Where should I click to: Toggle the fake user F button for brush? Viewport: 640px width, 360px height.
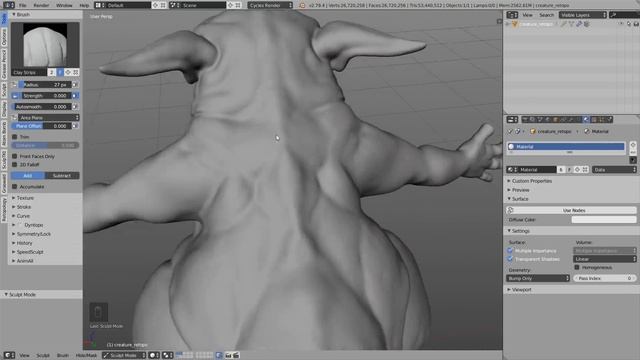pyautogui.click(x=60, y=72)
